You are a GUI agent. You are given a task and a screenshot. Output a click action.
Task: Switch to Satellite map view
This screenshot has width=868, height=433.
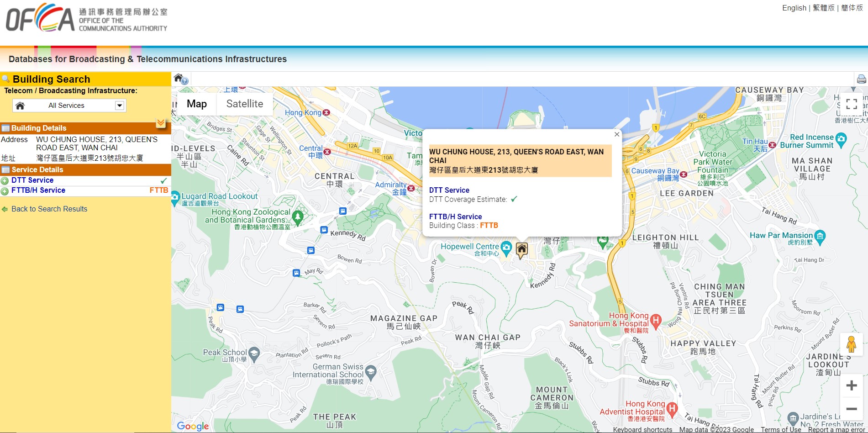coord(244,104)
